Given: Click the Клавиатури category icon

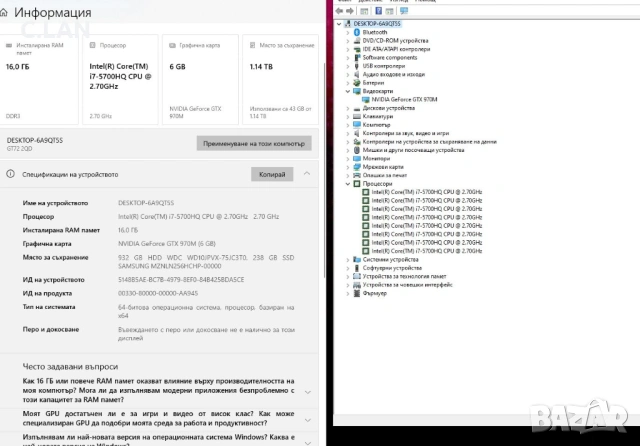Looking at the screenshot, I should 357,116.
